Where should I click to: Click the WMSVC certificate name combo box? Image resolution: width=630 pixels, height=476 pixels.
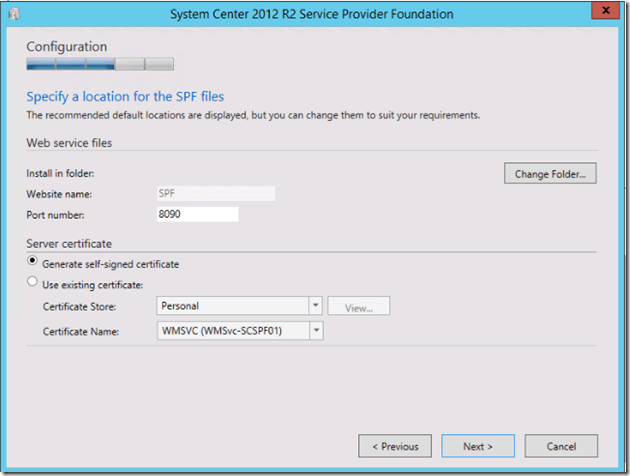[231, 330]
